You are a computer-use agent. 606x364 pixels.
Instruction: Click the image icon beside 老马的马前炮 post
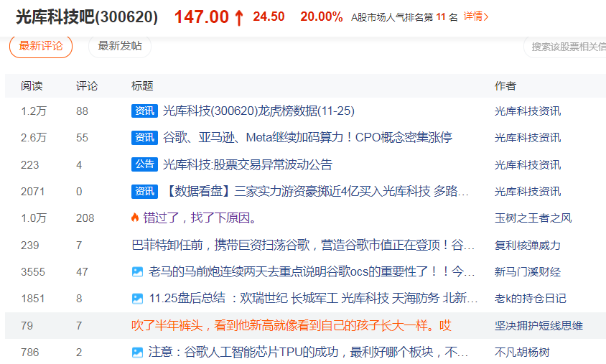point(137,271)
